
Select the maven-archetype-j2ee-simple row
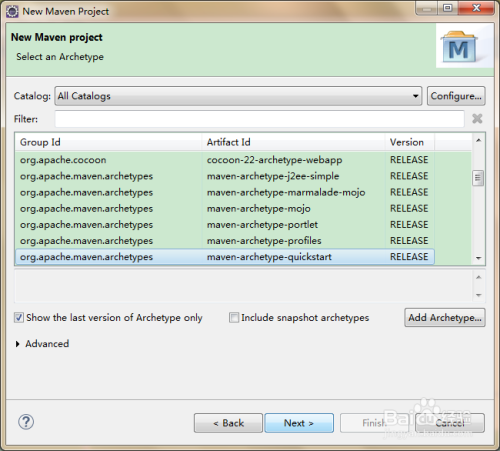tap(225, 176)
